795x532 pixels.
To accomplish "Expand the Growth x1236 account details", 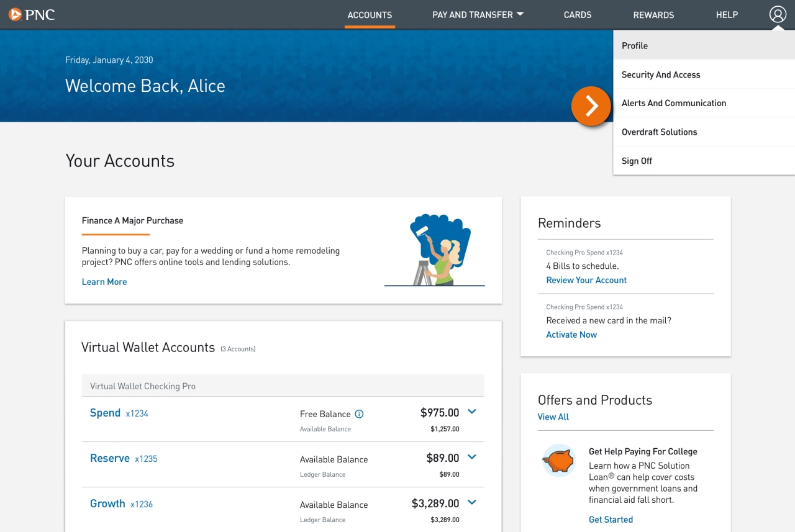I will [x=471, y=502].
